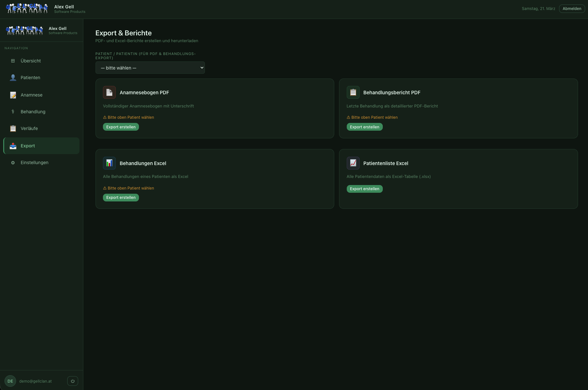Click the Behandlungen Excel bar chart icon
The width and height of the screenshot is (588, 390).
(109, 163)
